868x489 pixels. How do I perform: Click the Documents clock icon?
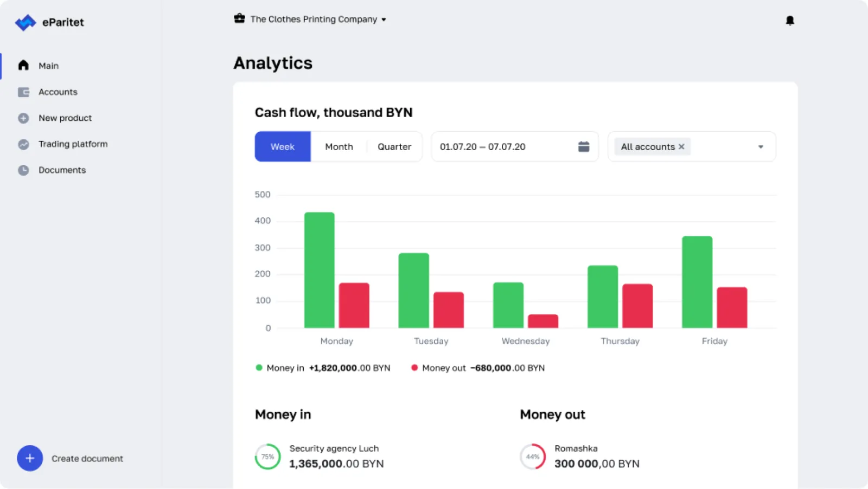(23, 170)
